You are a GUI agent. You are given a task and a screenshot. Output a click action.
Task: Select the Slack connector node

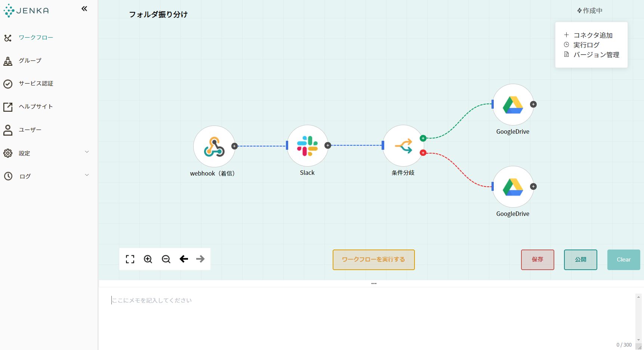[308, 146]
